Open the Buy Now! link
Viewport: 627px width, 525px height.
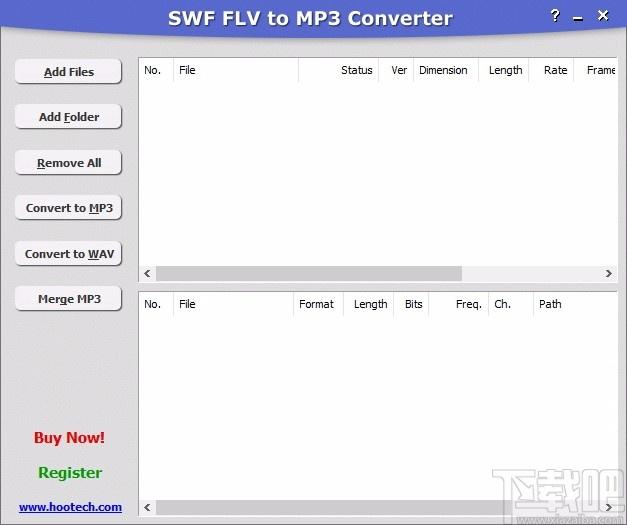tap(69, 437)
